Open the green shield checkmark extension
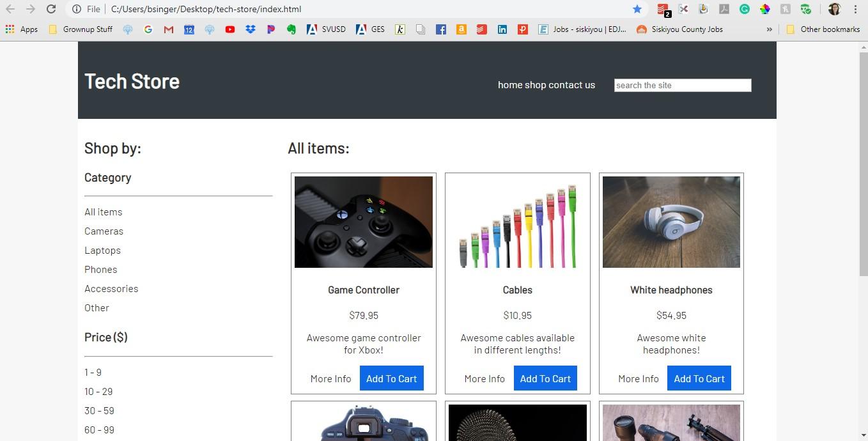The height and width of the screenshot is (441, 868). [x=806, y=9]
